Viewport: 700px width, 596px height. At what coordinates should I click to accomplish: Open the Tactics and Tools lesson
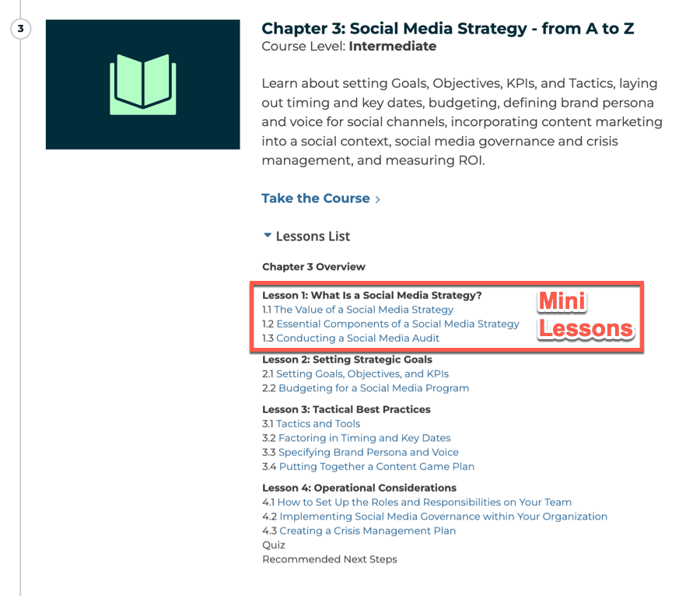click(x=318, y=424)
